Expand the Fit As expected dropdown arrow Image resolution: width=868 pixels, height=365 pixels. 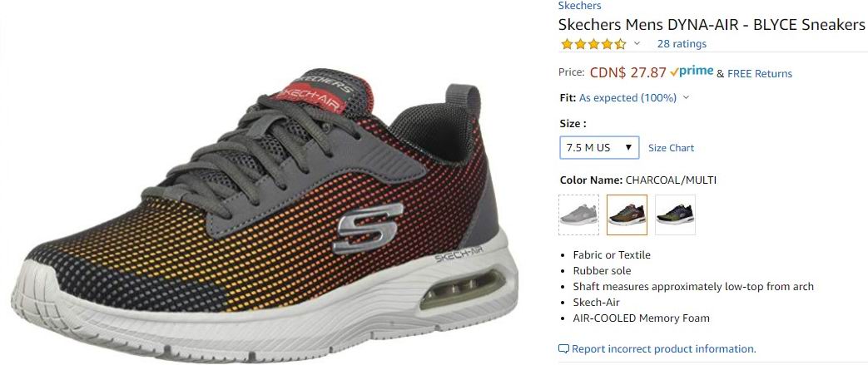[687, 98]
